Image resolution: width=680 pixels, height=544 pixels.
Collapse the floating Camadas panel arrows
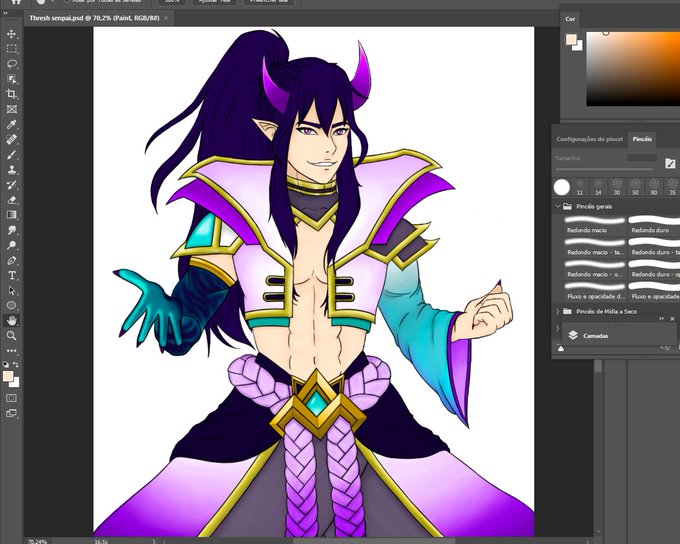pos(661,318)
